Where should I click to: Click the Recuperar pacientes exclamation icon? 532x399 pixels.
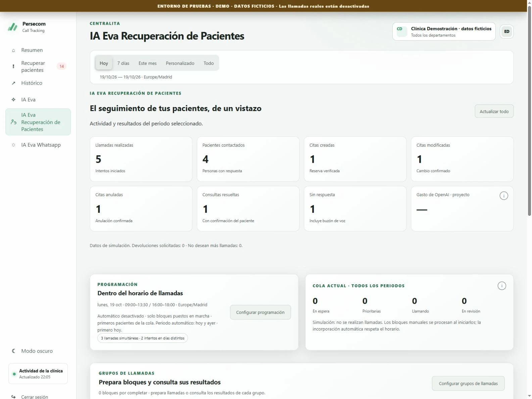(13, 66)
